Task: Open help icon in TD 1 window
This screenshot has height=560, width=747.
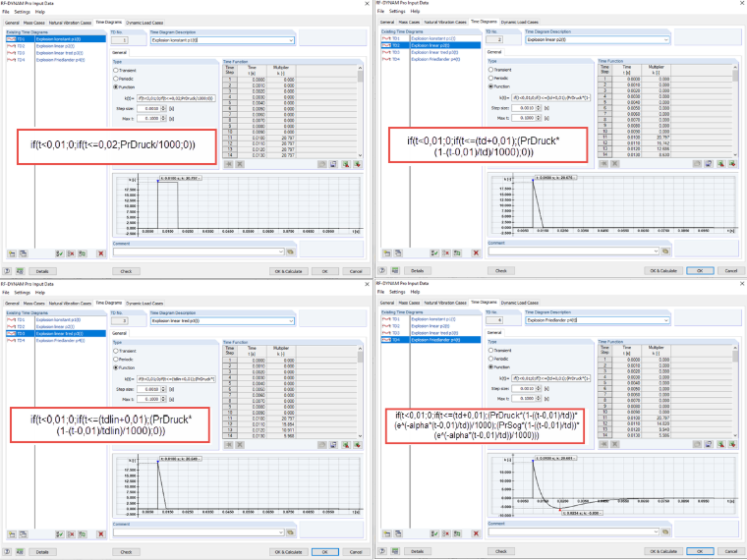Action: (x=7, y=271)
